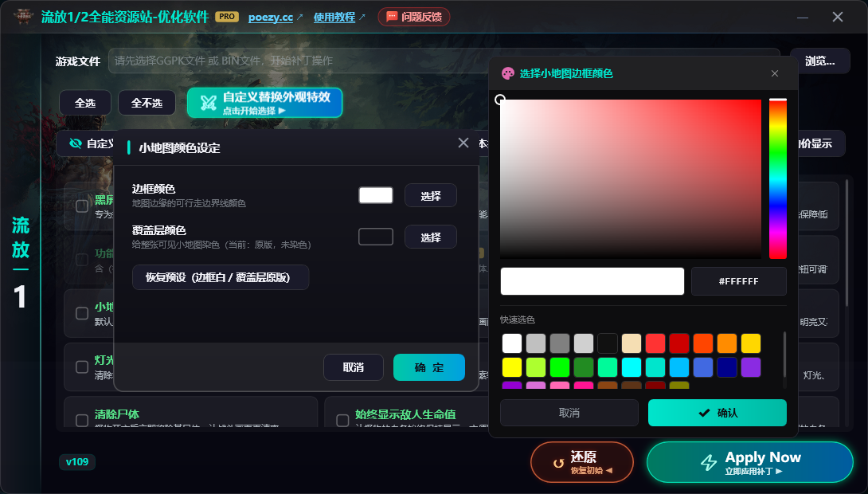This screenshot has height=494, width=868.
Task: Click 确定 in 小地图颜色设定 dialog
Action: 429,367
